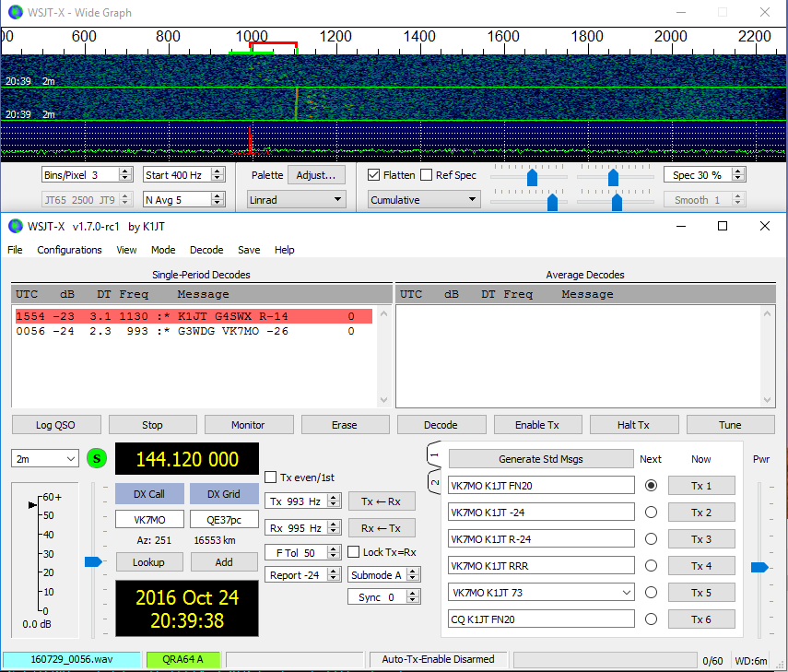The height and width of the screenshot is (672, 788).
Task: Click the Decode button
Action: coord(441,425)
